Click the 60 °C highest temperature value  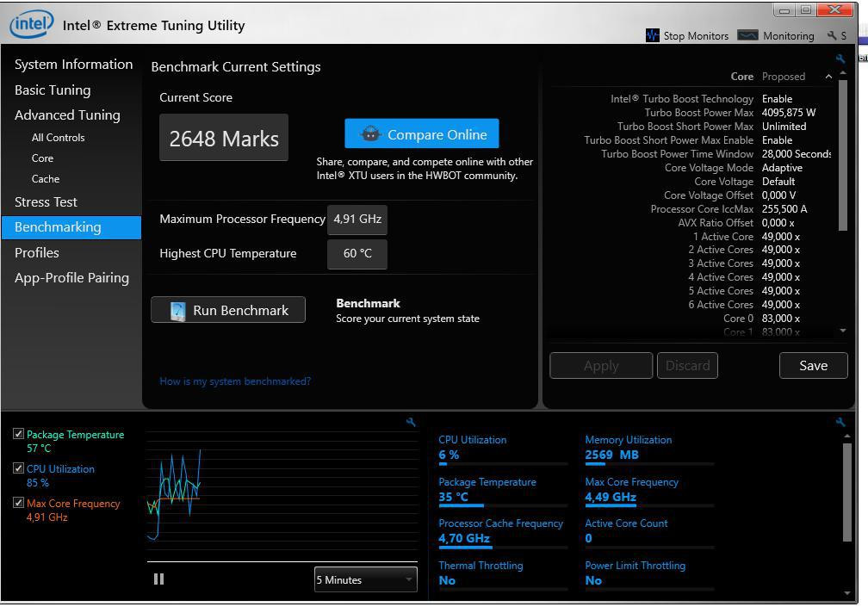tap(357, 253)
